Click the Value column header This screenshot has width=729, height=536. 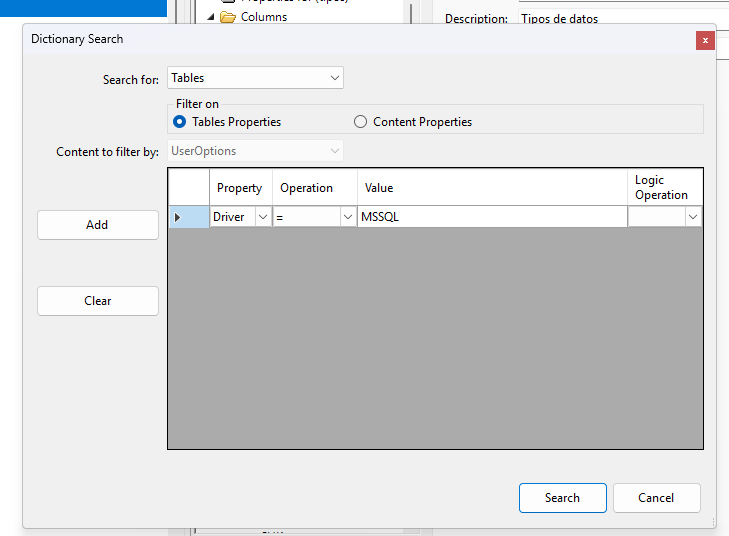(491, 188)
